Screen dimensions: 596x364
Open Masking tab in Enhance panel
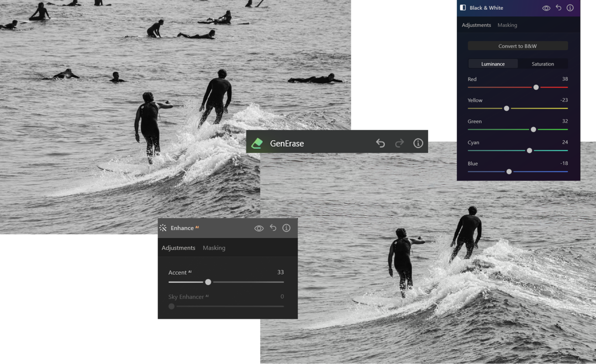coord(214,248)
